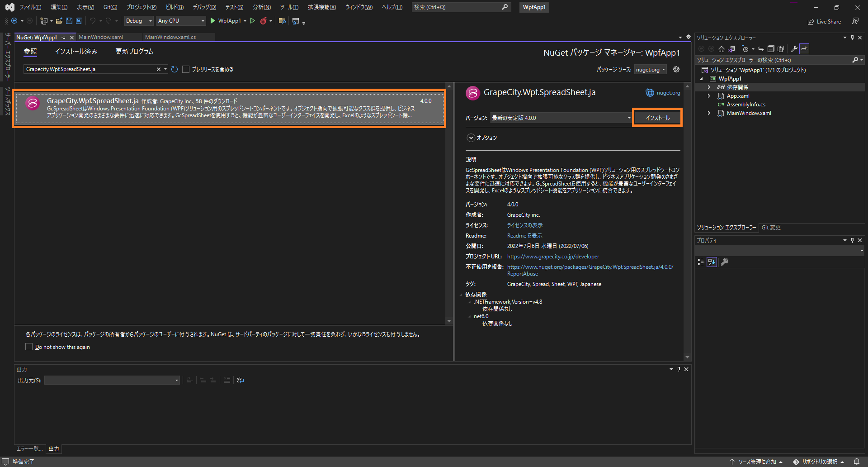Click Alphabetical sort icon in Properties panel
The height and width of the screenshot is (467, 868).
click(712, 262)
